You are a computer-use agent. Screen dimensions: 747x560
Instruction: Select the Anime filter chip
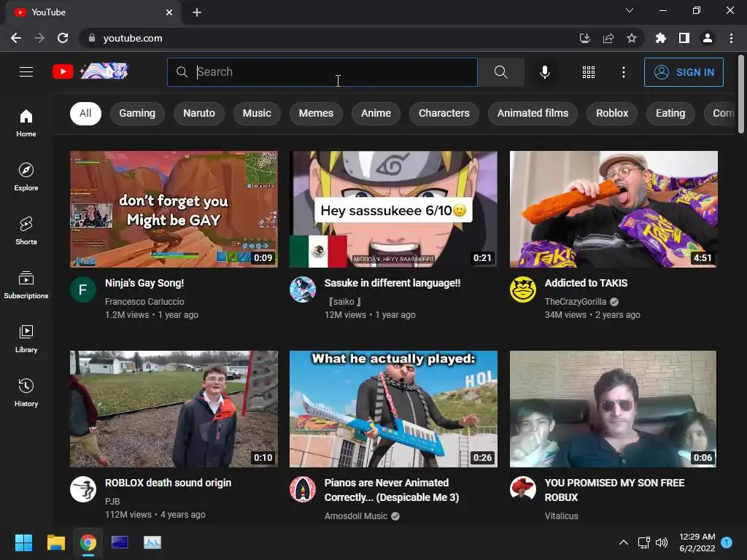[x=376, y=113]
